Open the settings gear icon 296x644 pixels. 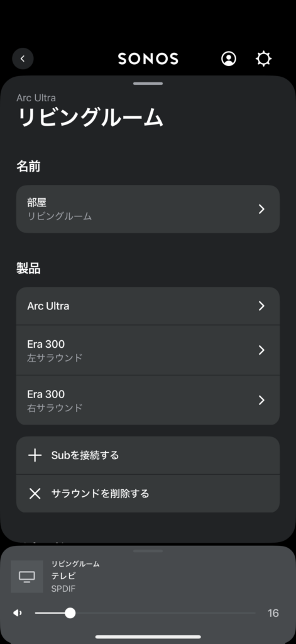[x=263, y=58]
